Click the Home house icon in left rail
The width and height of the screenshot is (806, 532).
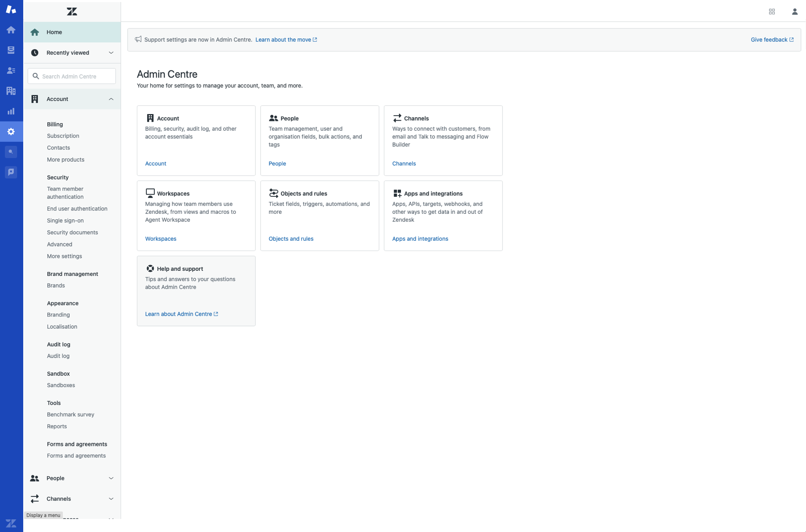(11, 30)
